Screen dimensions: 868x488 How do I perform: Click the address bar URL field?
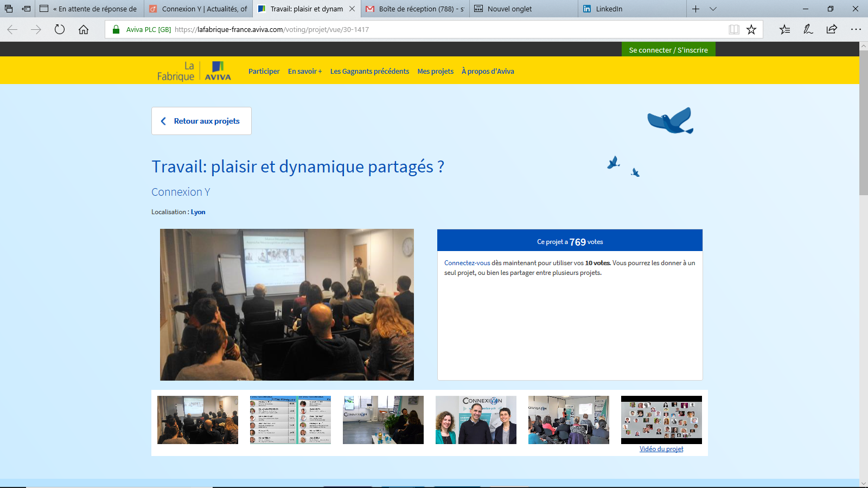[x=412, y=29]
